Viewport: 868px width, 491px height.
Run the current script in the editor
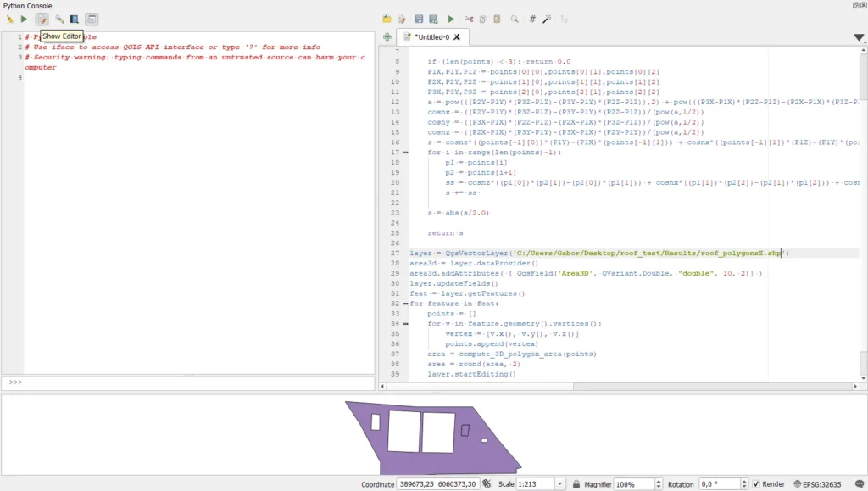(x=451, y=19)
